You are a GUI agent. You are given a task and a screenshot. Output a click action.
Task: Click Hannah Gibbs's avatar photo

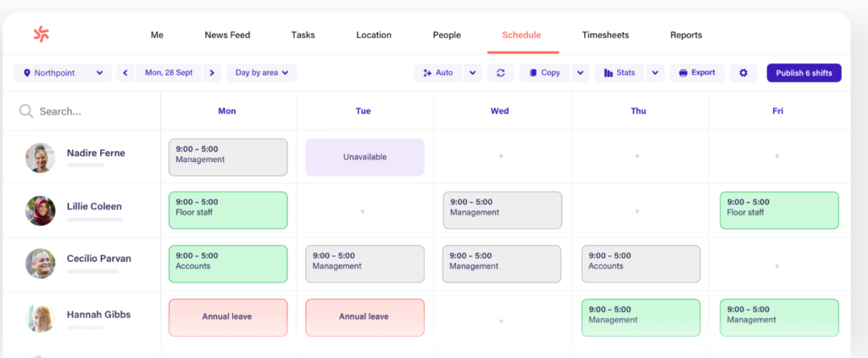pos(40,317)
